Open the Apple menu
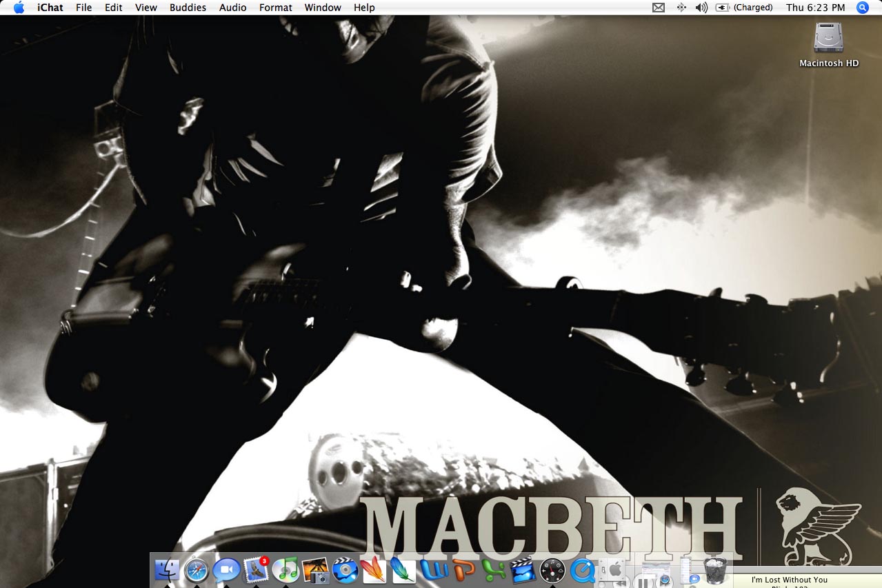This screenshot has width=882, height=588. (x=19, y=8)
